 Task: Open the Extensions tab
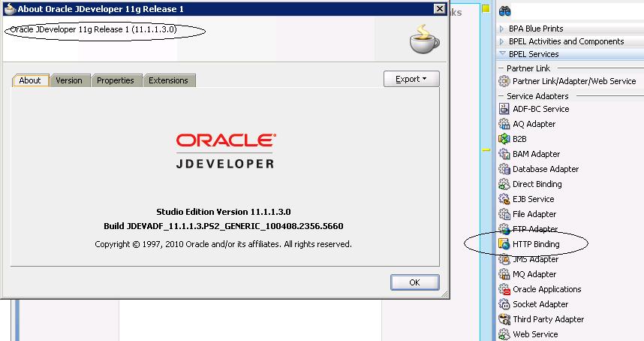(168, 80)
